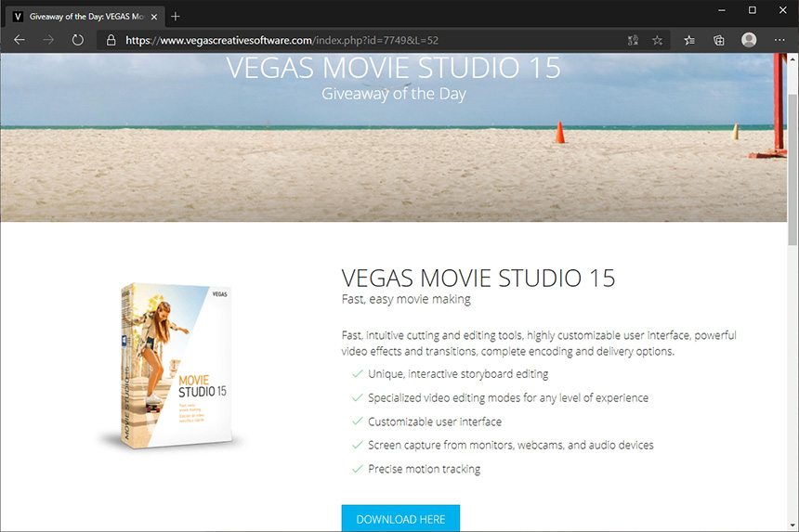Click the 'Fast, easy movie making' subtitle

pos(406,299)
